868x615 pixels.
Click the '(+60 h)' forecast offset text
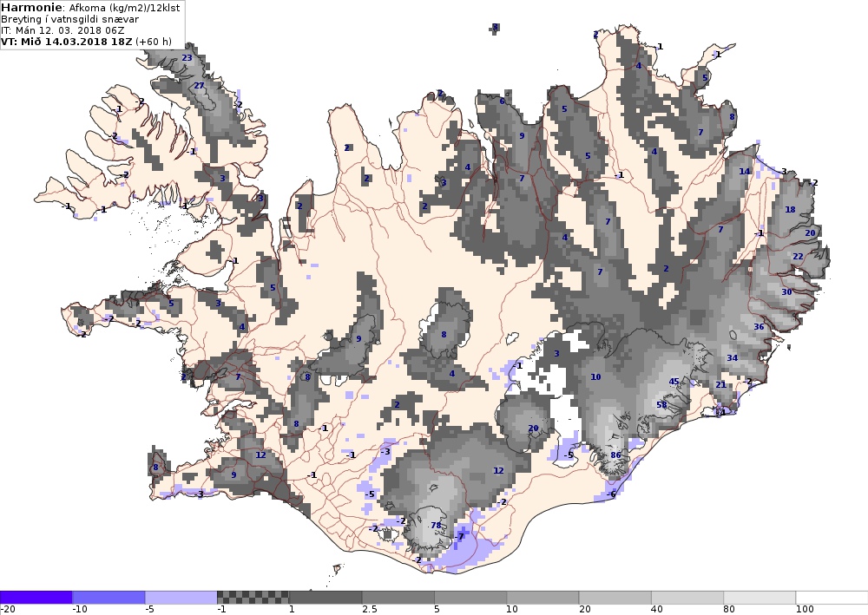154,42
